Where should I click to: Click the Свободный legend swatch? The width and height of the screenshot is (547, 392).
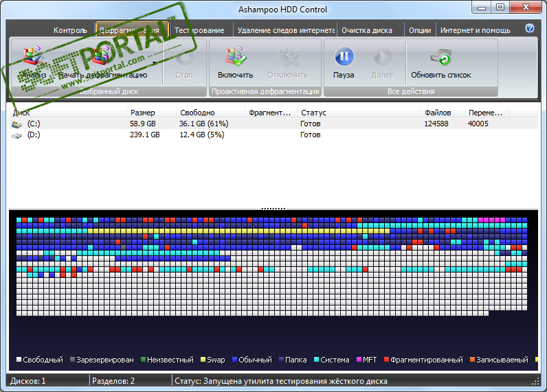19,359
